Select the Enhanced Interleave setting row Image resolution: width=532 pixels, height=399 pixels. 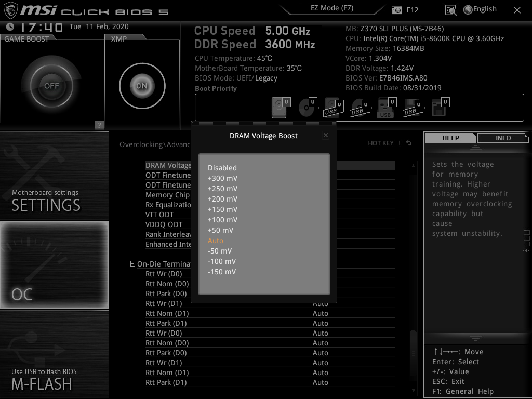click(x=270, y=244)
